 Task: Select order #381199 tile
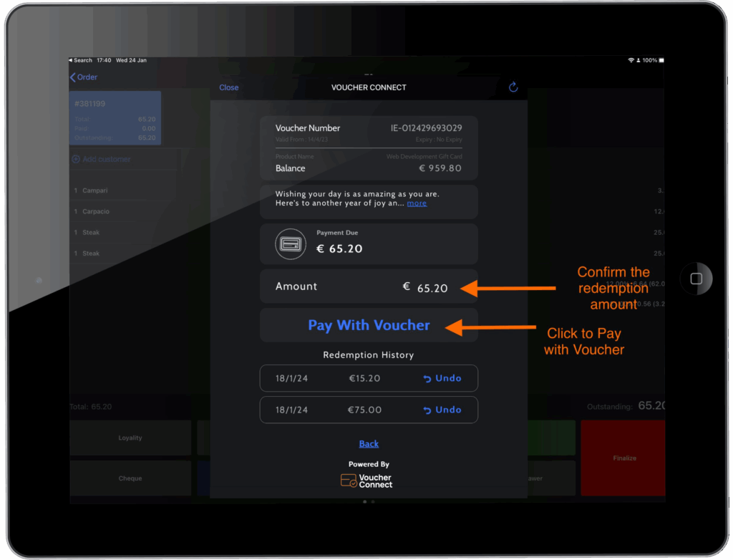[115, 118]
